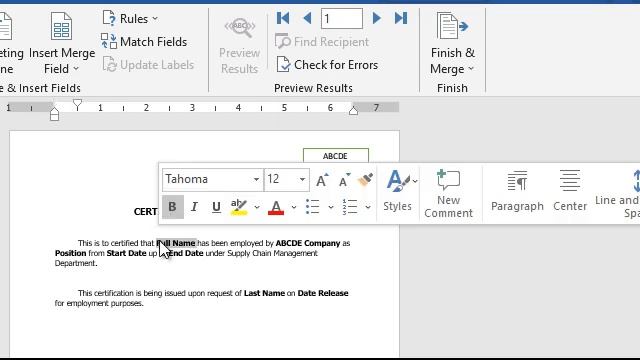This screenshot has width=640, height=360.
Task: Click the right indent marker on ruler
Action: (x=353, y=110)
